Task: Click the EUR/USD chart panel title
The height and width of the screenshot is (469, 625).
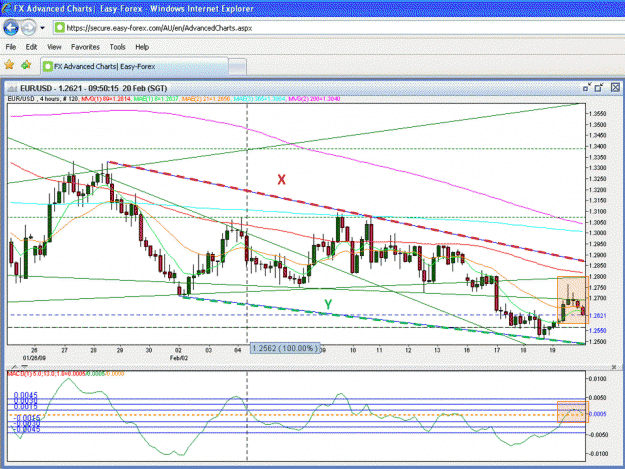Action: pos(93,88)
